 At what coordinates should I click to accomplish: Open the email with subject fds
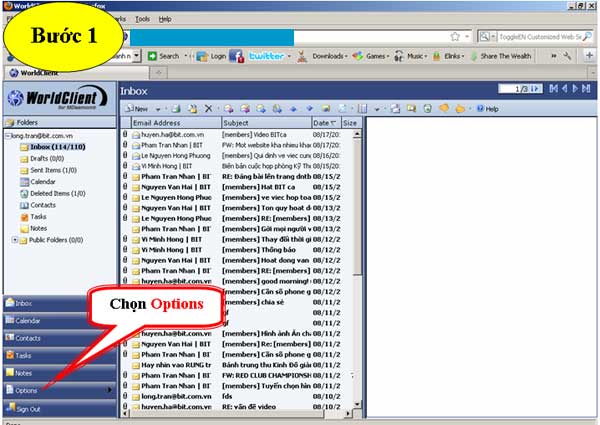(227, 396)
